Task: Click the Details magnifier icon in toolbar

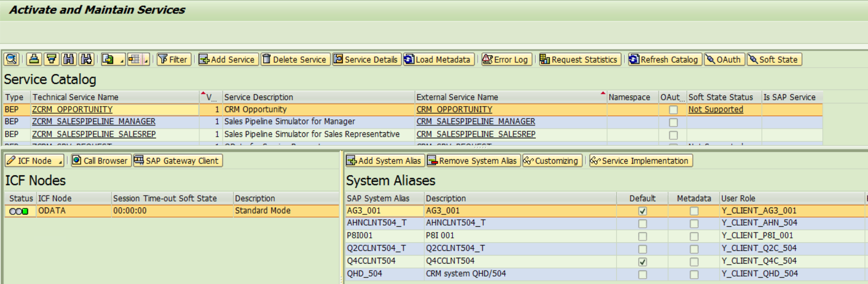Action: click(12, 59)
